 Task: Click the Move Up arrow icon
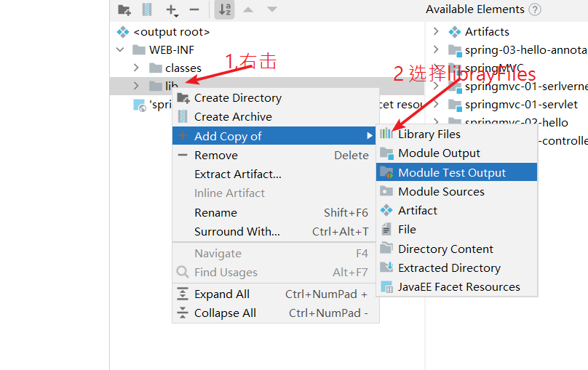(x=248, y=9)
